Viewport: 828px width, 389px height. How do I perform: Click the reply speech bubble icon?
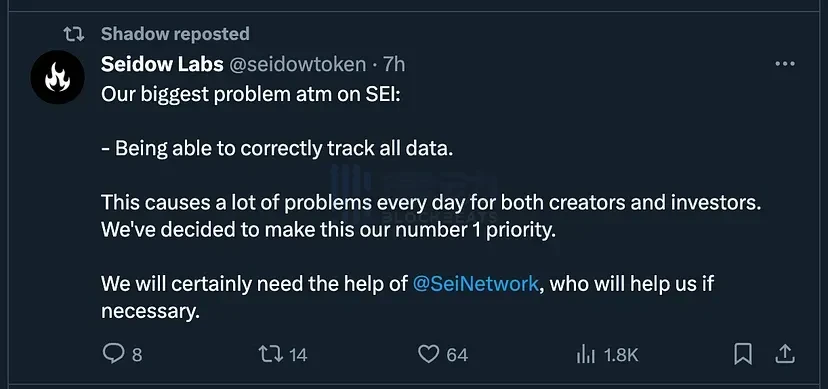113,354
